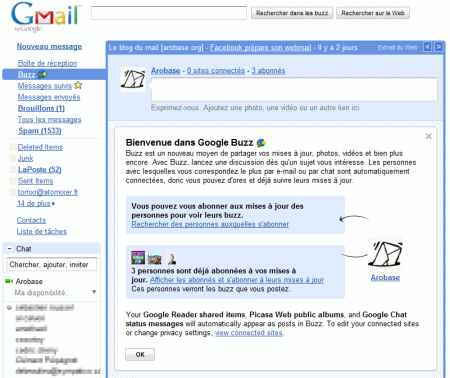Open Brouillons (1) folder
The image size is (450, 378).
point(41,108)
